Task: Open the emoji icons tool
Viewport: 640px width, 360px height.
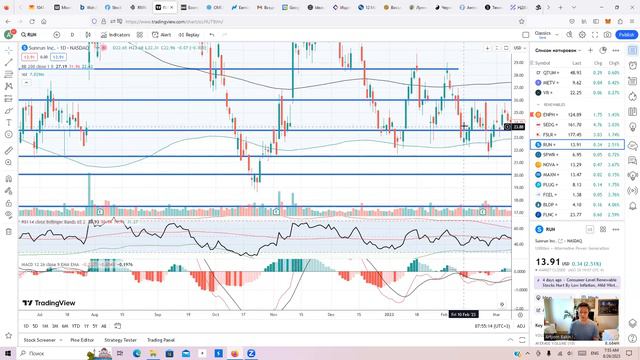Action: [x=9, y=135]
